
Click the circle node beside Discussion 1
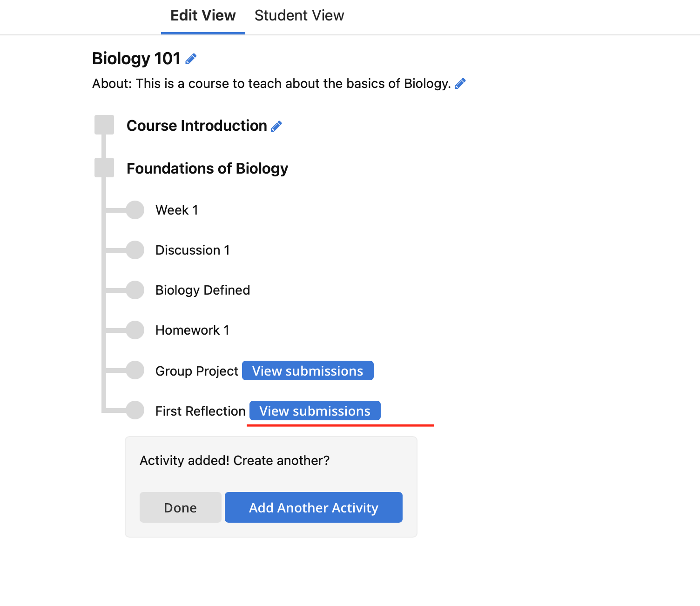[135, 250]
